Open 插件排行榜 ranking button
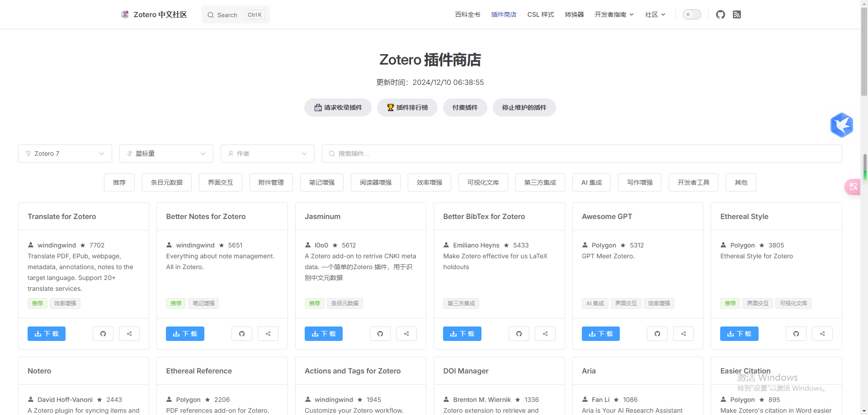 tap(407, 107)
